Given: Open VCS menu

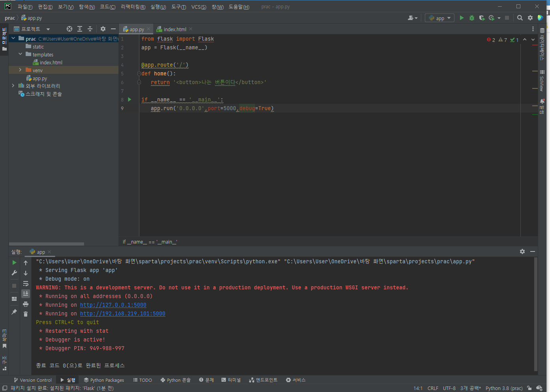Looking at the screenshot, I should click(199, 7).
